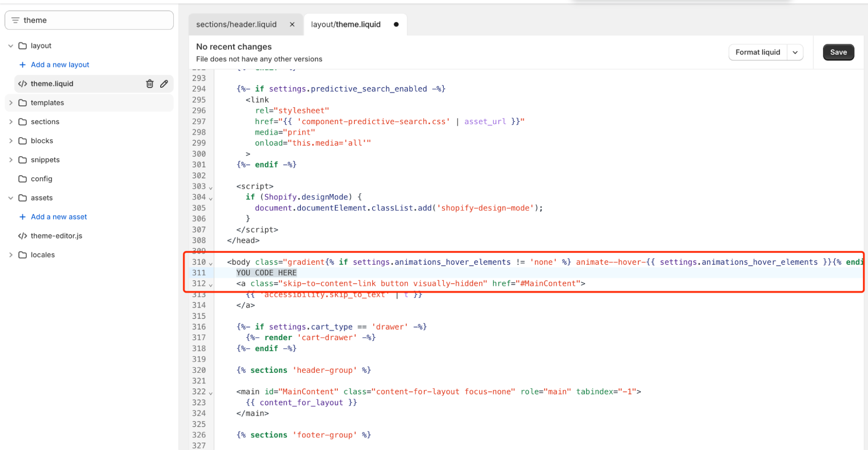Select the snippets folder label
Image resolution: width=868 pixels, height=450 pixels.
point(45,160)
